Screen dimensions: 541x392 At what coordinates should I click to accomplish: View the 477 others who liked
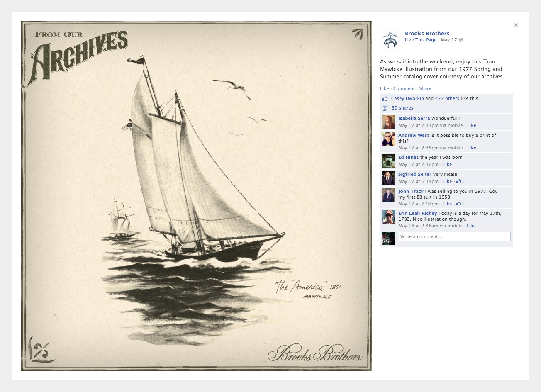click(447, 99)
